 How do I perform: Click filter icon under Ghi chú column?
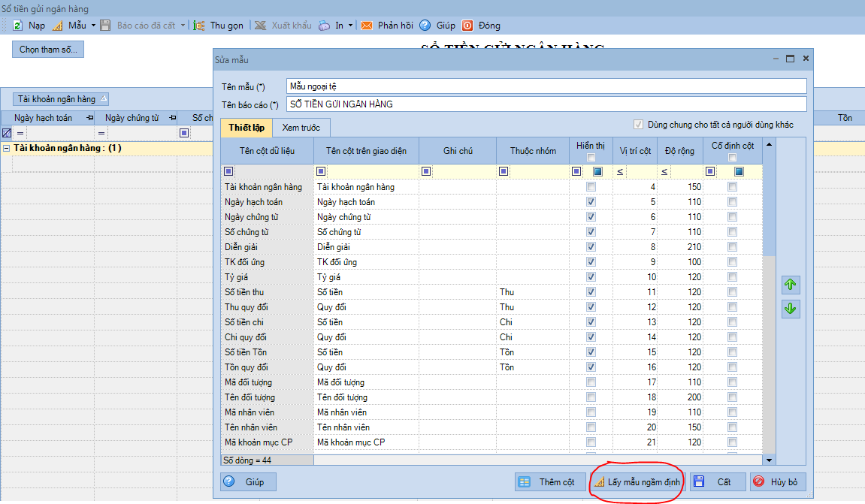pyautogui.click(x=426, y=171)
